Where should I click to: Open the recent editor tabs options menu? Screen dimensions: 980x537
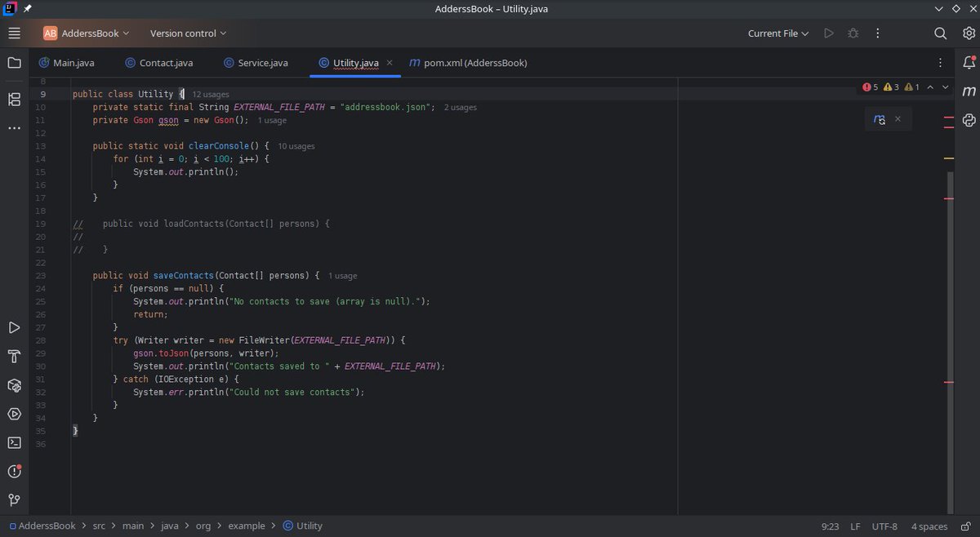coord(941,63)
